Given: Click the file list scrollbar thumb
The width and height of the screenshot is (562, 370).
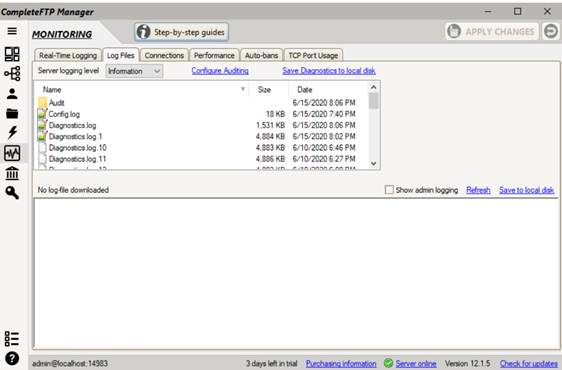Looking at the screenshot, I should coord(373,101).
